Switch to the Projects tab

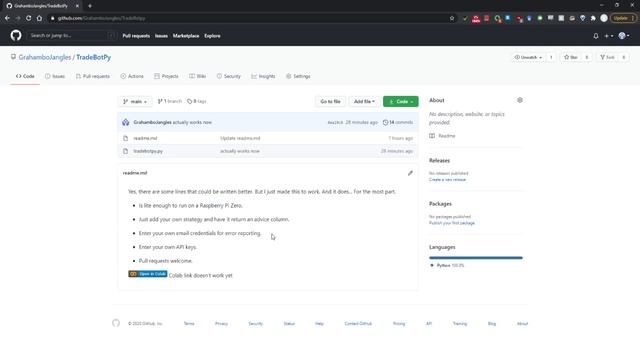click(x=166, y=76)
